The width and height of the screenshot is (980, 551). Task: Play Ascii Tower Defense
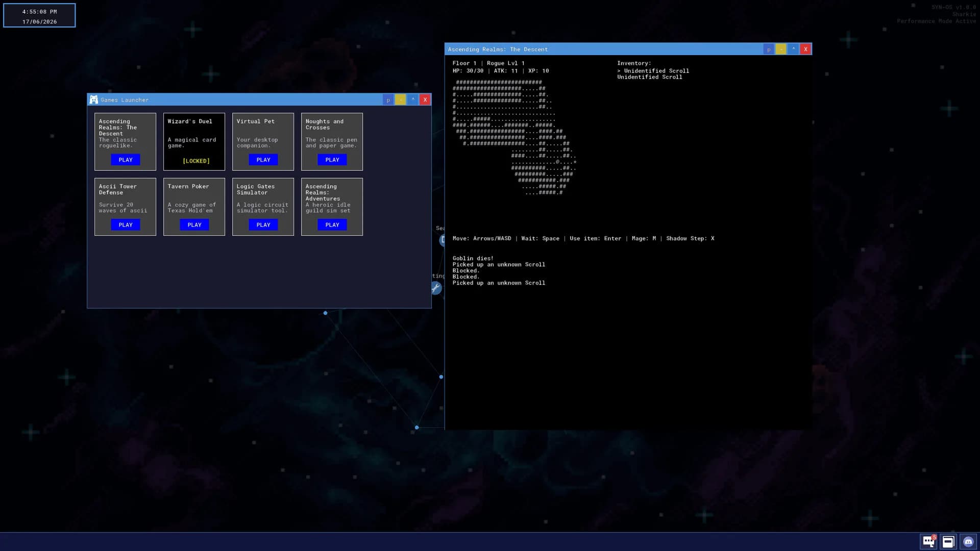126,224
